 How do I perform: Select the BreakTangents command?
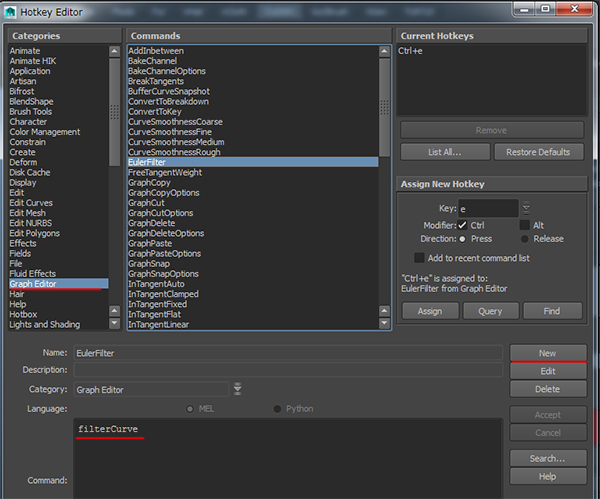(x=155, y=81)
